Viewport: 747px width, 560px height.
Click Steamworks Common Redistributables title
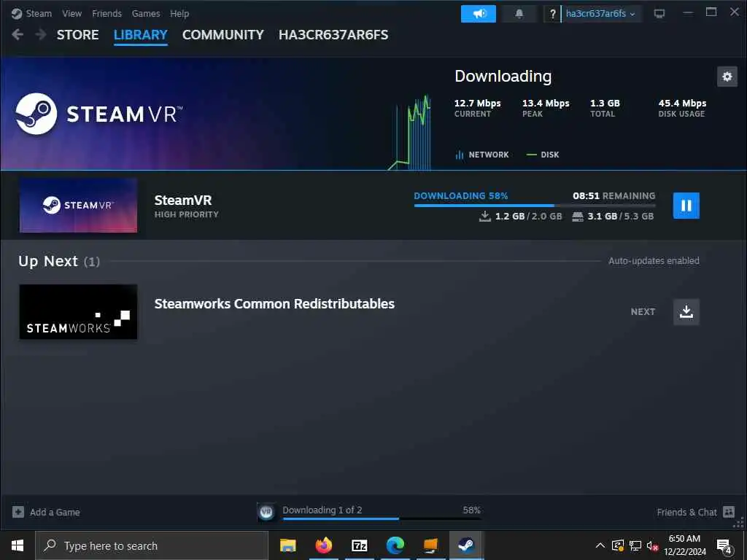(x=274, y=304)
